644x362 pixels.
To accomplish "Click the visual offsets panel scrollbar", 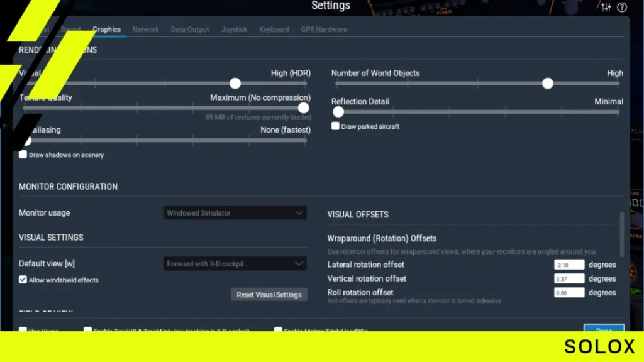I will pos(622,234).
